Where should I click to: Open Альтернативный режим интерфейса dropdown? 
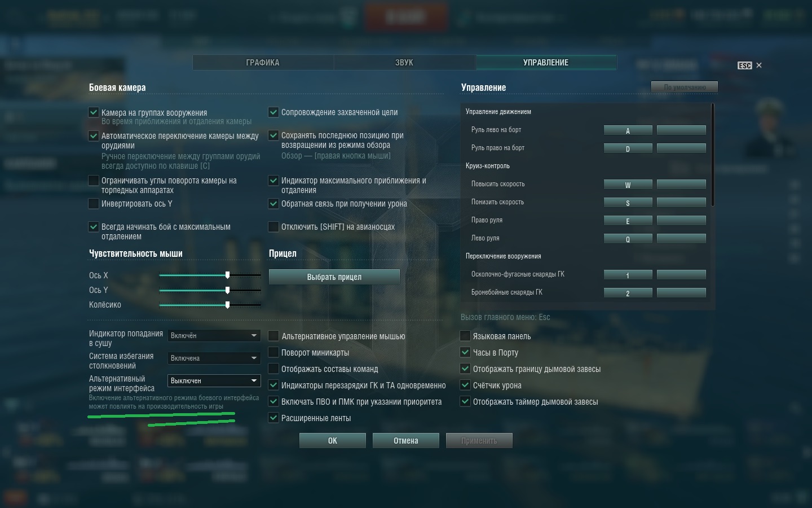pos(214,380)
